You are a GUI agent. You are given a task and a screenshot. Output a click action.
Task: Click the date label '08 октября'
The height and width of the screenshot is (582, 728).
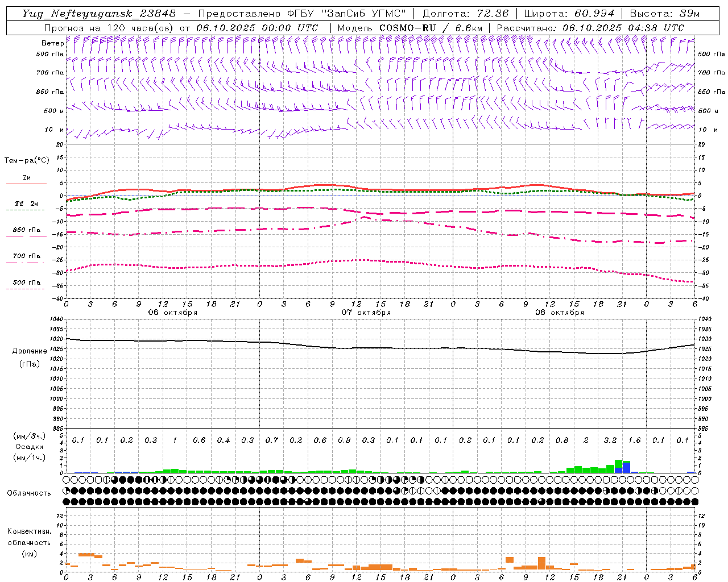click(560, 313)
